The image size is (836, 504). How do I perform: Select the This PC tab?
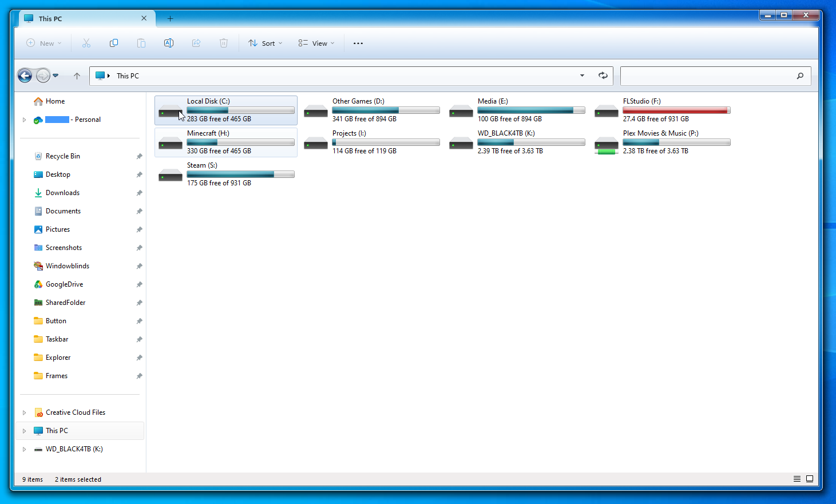tap(86, 18)
